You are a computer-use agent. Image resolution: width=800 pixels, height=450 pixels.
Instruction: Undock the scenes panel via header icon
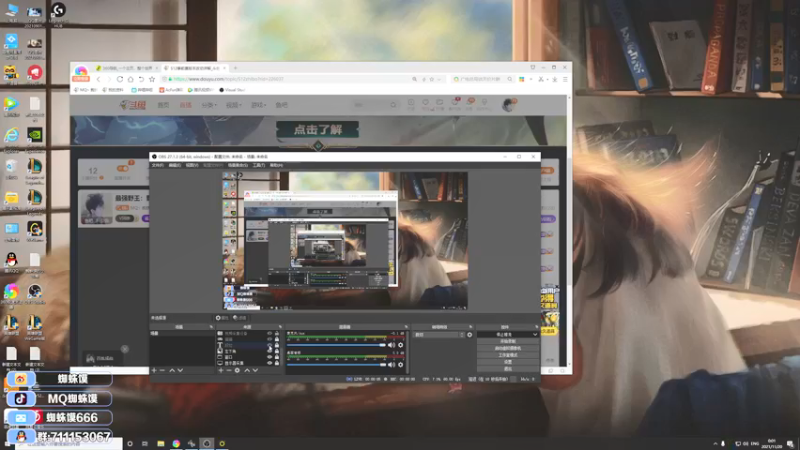tap(211, 327)
